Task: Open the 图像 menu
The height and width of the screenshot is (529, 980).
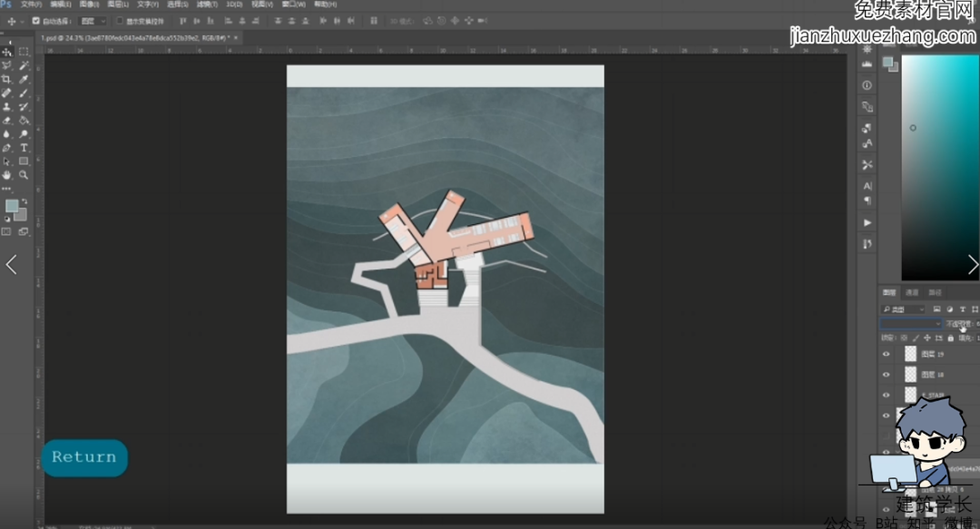Action: click(89, 5)
